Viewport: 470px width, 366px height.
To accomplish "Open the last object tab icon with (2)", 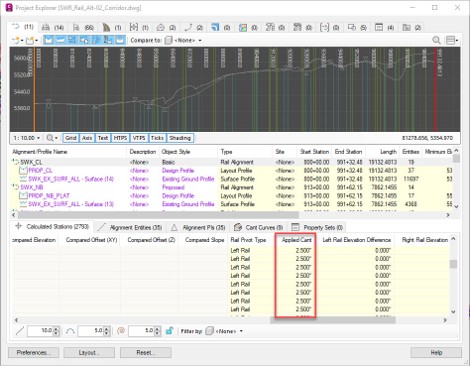I will 411,28.
